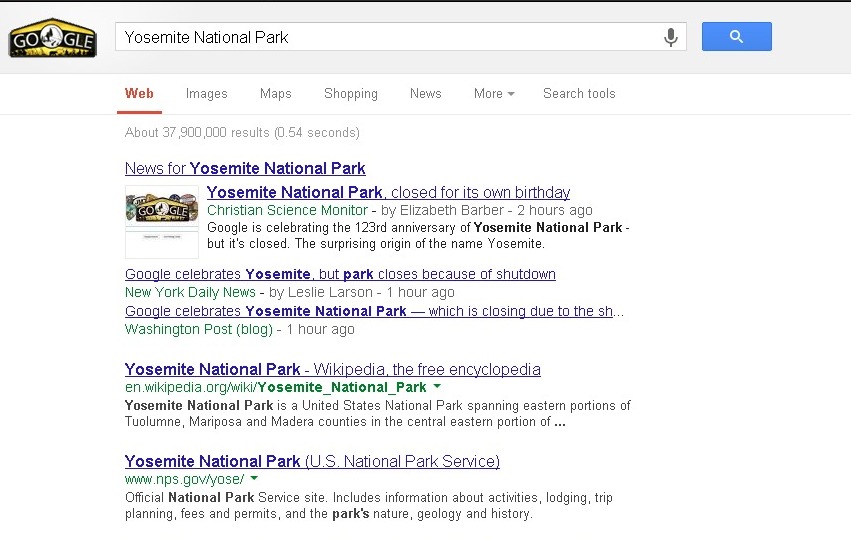
Task: Click the www.nps.gov/yose/ URL text
Action: point(185,479)
